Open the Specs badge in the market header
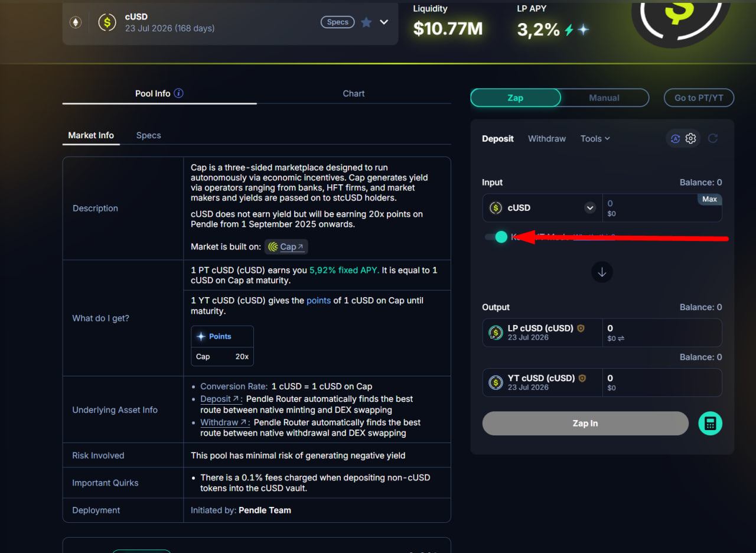 coord(338,22)
